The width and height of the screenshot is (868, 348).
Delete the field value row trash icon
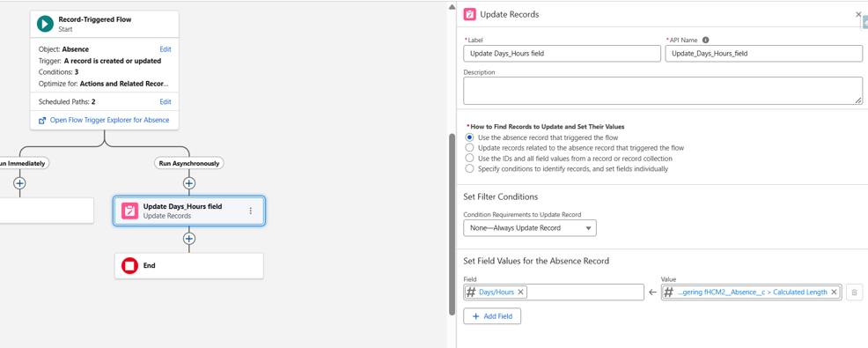[x=854, y=292]
